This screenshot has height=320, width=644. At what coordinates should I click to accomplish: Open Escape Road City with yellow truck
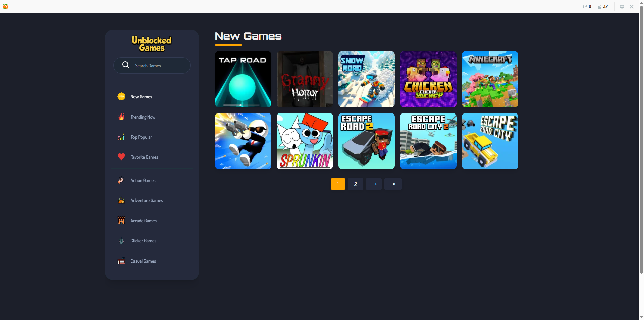point(490,141)
